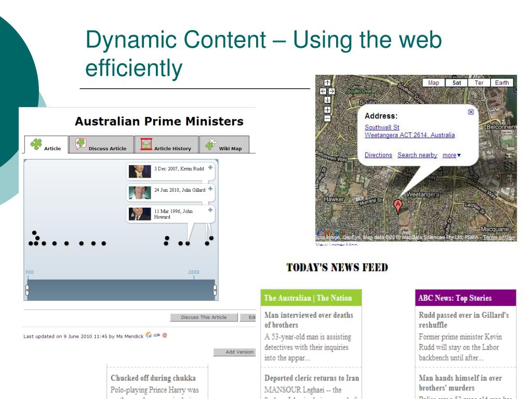This screenshot has width=532, height=399.
Task: Open 'Rudd passed over in Gillard's reshuffle'
Action: [x=463, y=320]
